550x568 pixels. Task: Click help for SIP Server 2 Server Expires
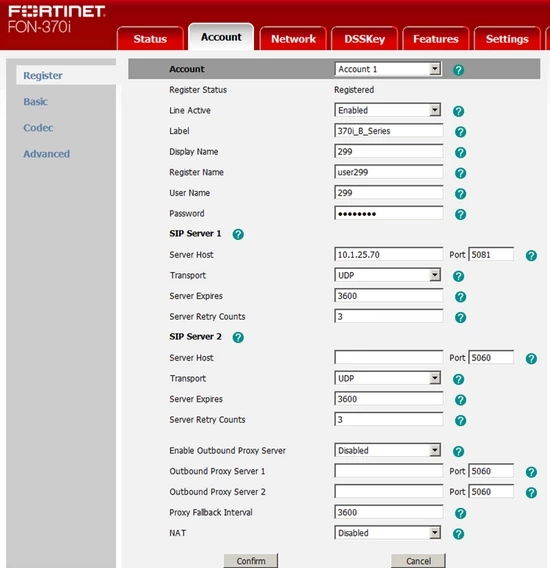[460, 400]
